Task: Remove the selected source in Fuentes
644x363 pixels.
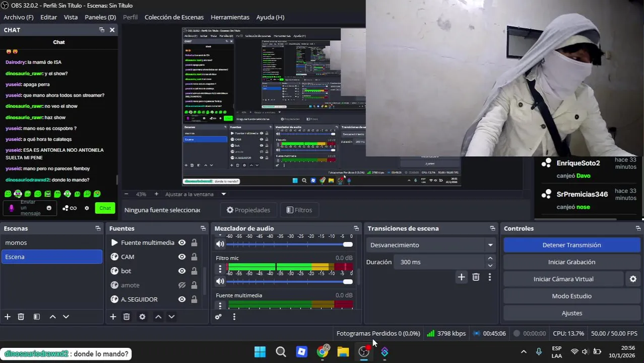Action: click(126, 317)
